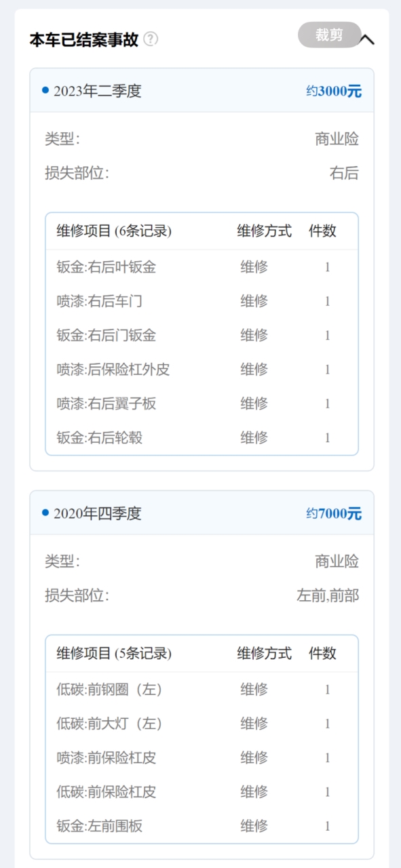Click the 约7000元 amount
The height and width of the screenshot is (868, 401).
334,514
